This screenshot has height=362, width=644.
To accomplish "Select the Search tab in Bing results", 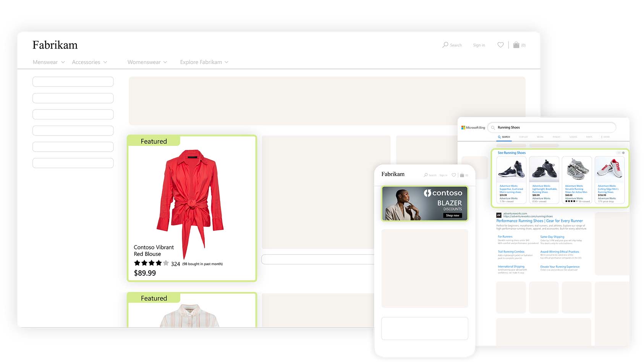I will tap(504, 137).
